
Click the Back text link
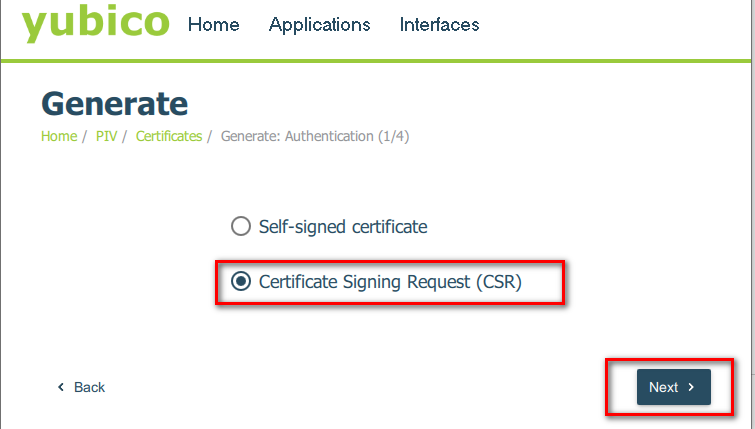[x=89, y=387]
